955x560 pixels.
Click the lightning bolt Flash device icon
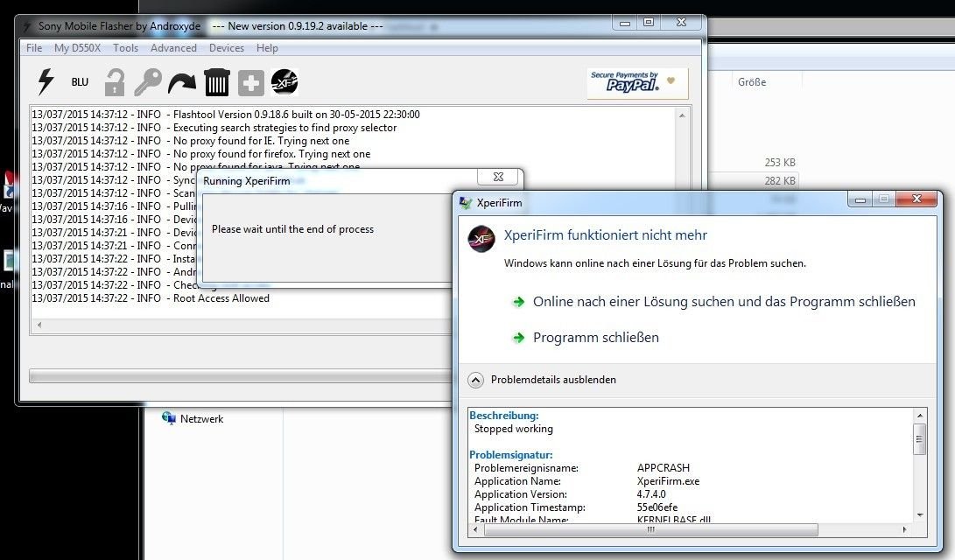coord(46,82)
